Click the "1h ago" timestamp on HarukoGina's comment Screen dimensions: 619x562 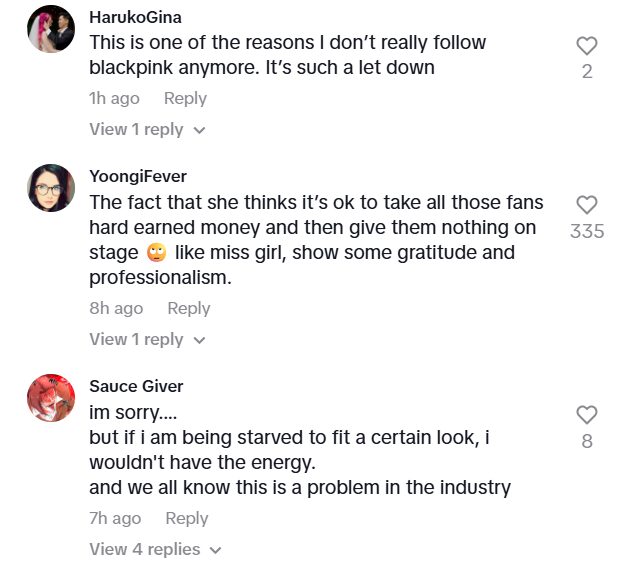114,98
